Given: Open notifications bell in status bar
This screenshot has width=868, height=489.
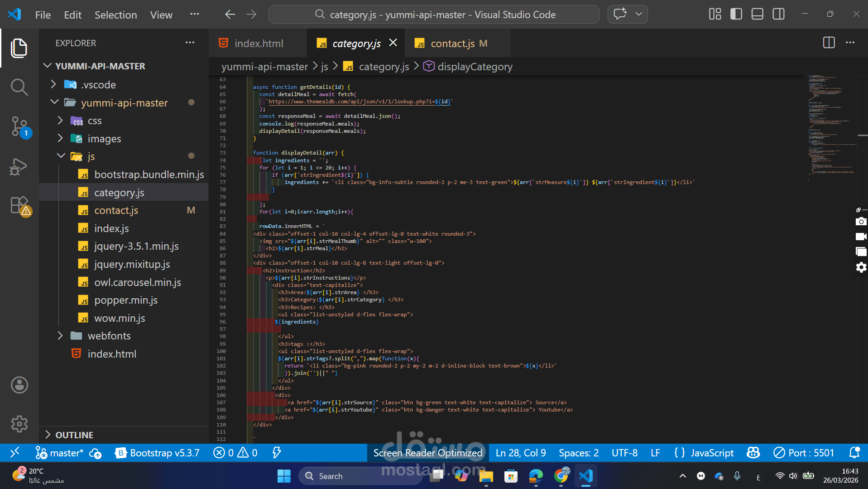Looking at the screenshot, I should coord(854,453).
